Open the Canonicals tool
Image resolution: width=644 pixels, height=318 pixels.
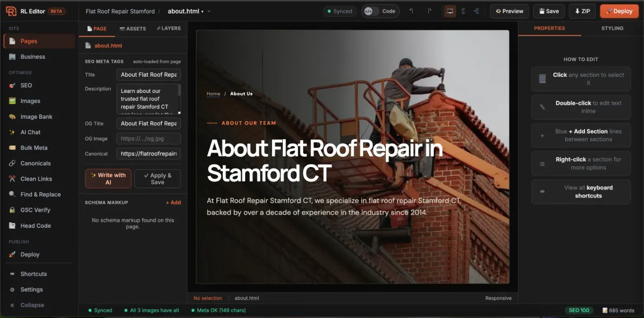pos(39,163)
